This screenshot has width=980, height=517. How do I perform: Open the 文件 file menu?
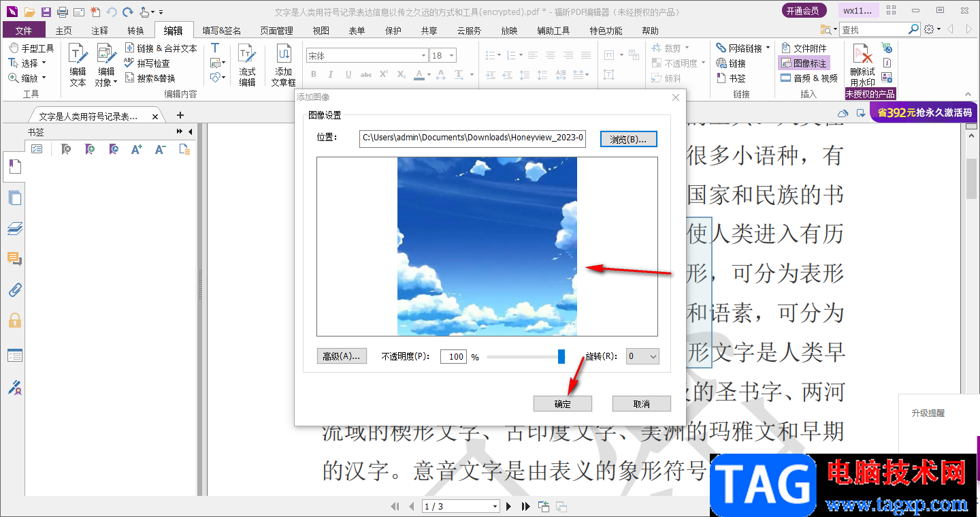pos(24,30)
